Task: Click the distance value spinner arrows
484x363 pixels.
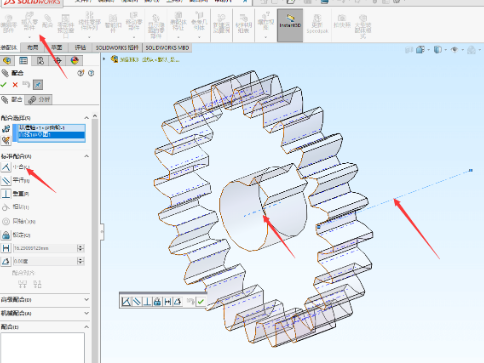Action: [80, 248]
